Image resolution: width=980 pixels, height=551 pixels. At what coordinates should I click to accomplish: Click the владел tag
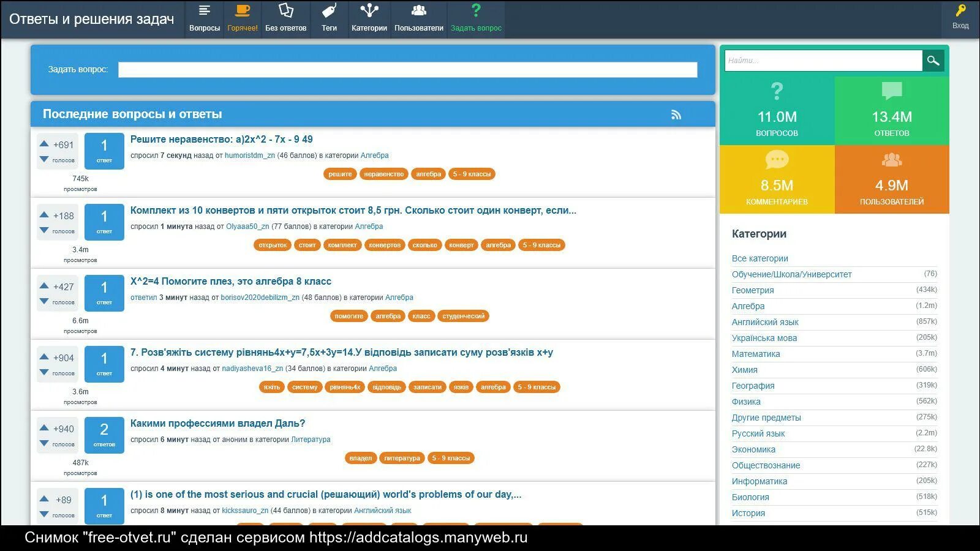(361, 458)
